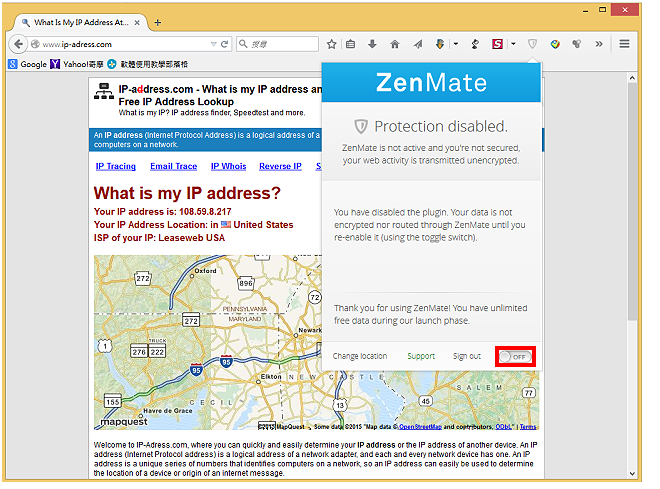The image size is (660, 489).
Task: Click the IP-address.com network logo icon
Action: coord(104,91)
